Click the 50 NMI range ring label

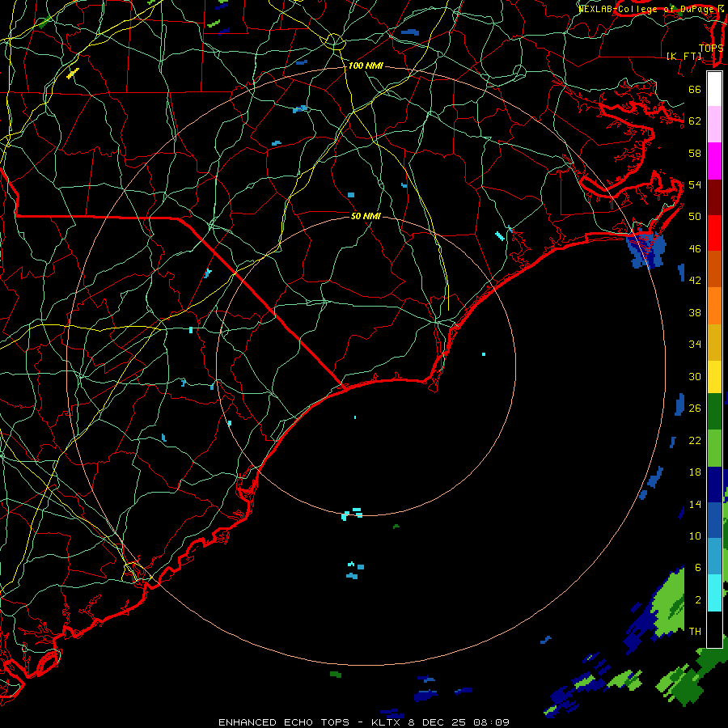366,216
